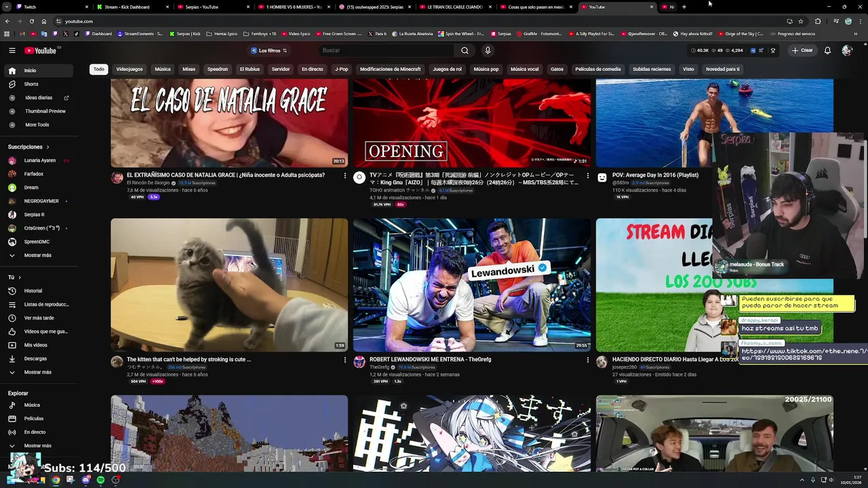Open Historial in the sidebar

38,291
